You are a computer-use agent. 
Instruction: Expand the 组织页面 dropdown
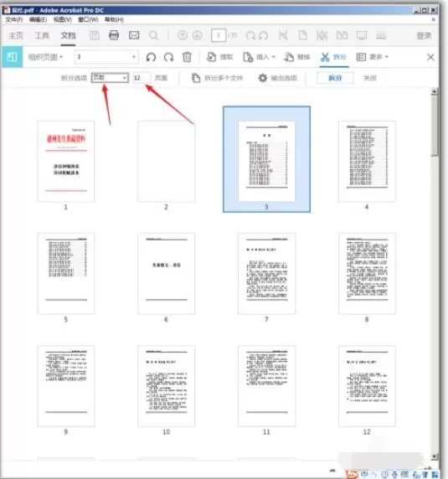click(x=45, y=57)
